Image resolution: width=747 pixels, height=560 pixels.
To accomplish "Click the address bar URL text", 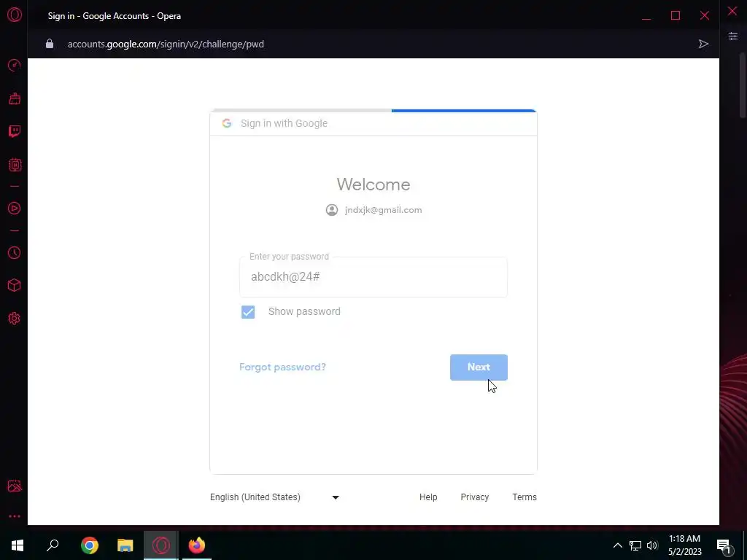I will [166, 44].
